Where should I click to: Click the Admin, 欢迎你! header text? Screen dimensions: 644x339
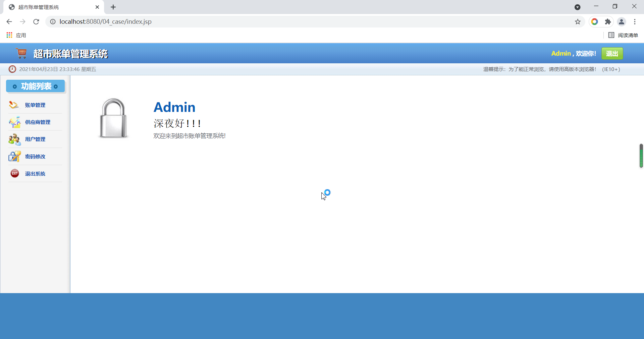click(x=574, y=54)
